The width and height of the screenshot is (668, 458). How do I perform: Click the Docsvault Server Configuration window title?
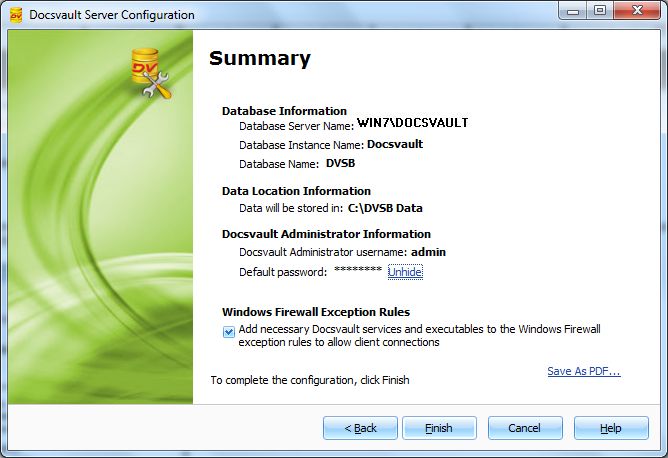click(x=112, y=15)
